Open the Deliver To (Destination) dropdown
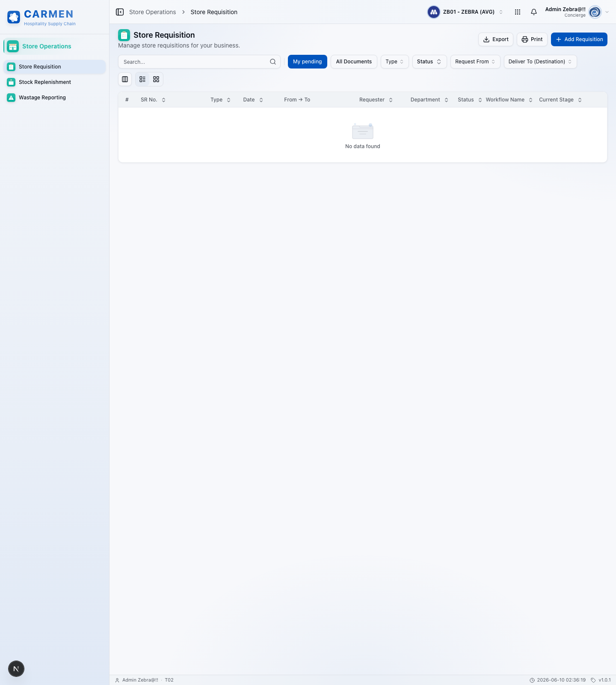The width and height of the screenshot is (616, 685). (540, 62)
